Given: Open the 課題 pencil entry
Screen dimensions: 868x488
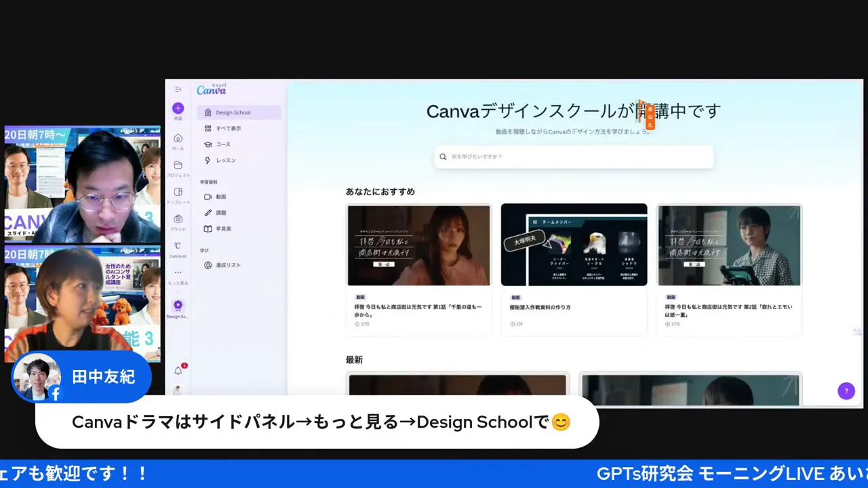Looking at the screenshot, I should pyautogui.click(x=220, y=212).
